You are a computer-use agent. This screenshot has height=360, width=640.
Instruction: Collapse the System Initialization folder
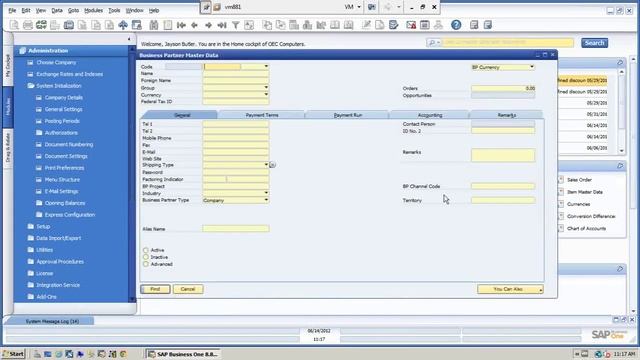[31, 86]
